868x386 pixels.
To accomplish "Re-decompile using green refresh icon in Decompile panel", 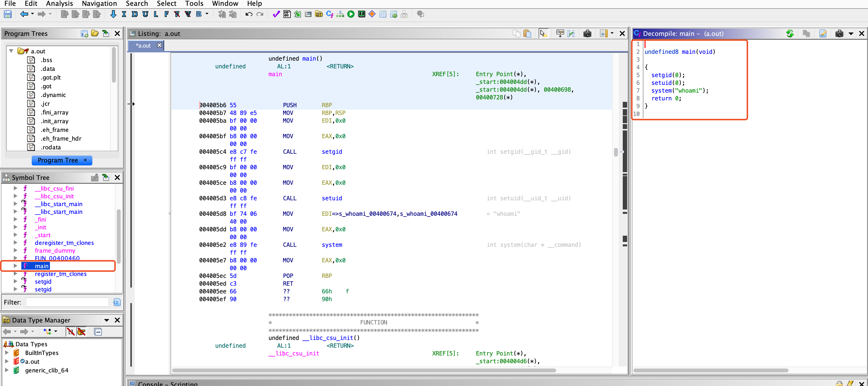I will pyautogui.click(x=789, y=33).
